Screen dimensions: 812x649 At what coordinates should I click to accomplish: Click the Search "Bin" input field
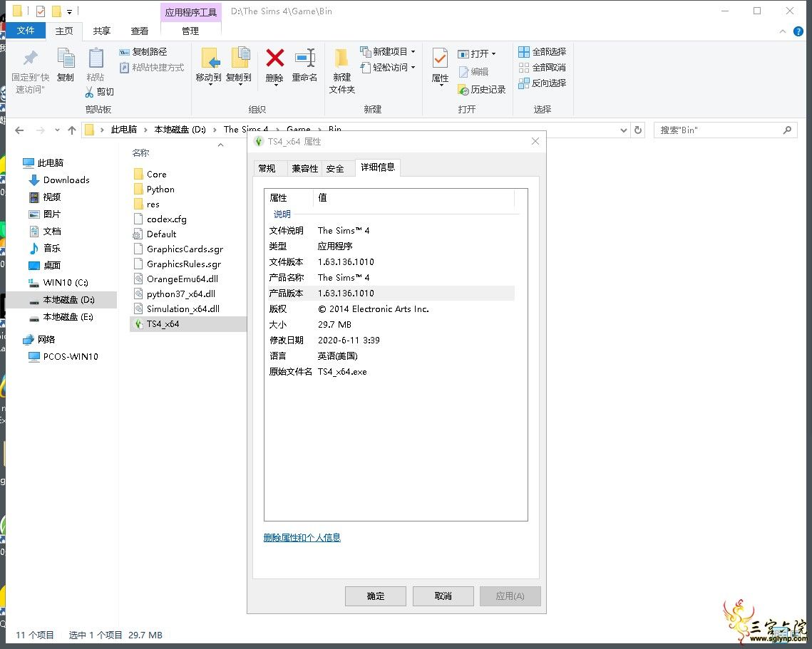(x=719, y=130)
